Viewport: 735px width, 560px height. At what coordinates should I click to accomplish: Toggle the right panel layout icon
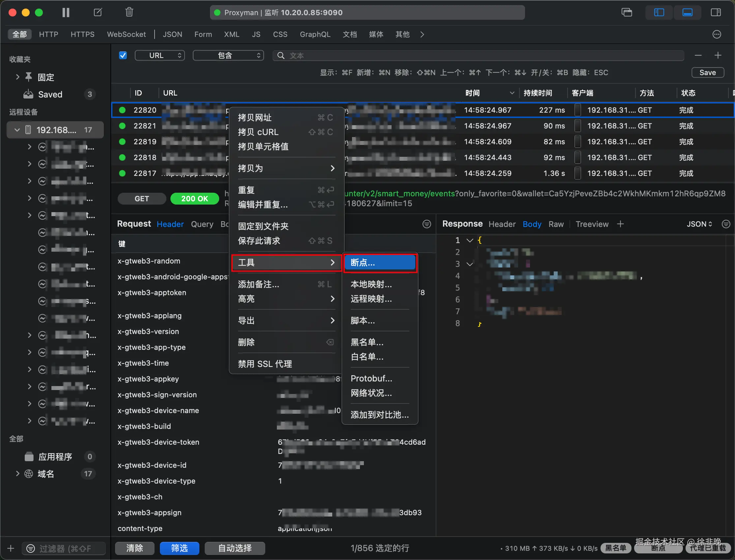tap(716, 12)
